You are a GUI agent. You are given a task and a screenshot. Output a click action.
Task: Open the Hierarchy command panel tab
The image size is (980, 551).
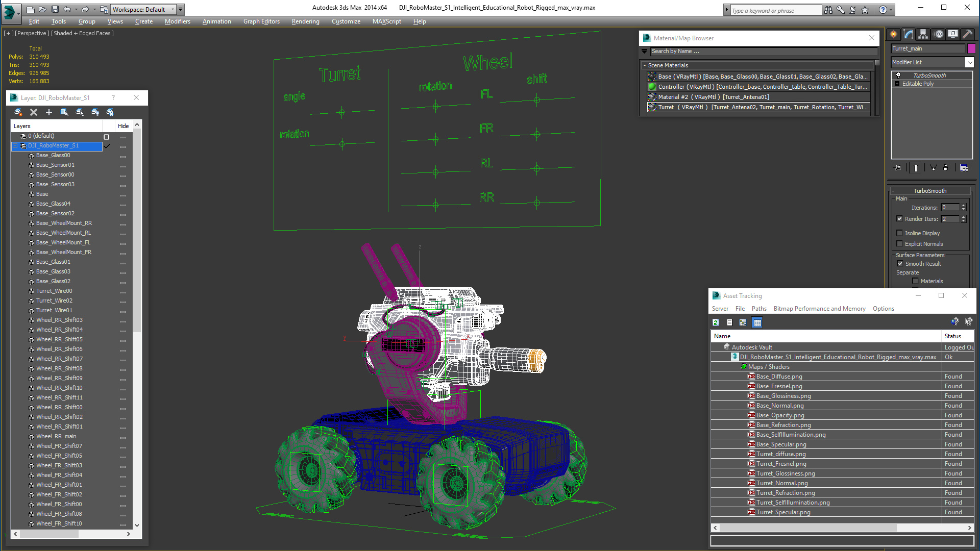click(923, 34)
